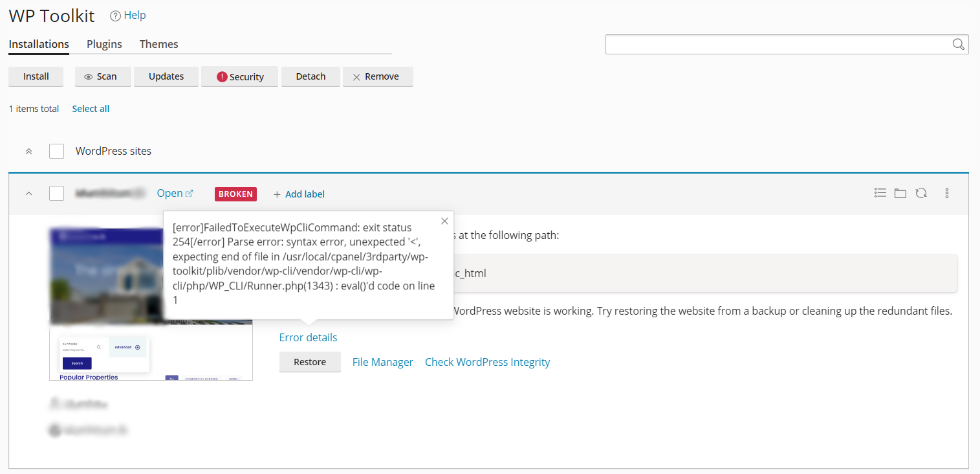980x474 pixels.
Task: Click the Select all link
Action: pos(91,109)
